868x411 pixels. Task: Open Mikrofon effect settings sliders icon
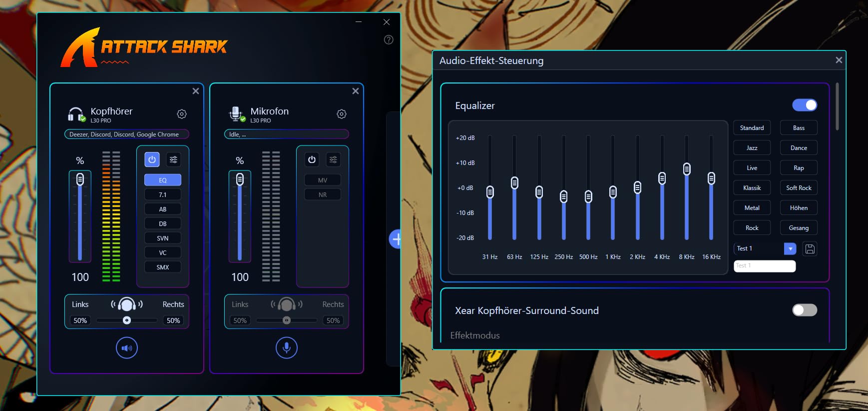point(333,159)
